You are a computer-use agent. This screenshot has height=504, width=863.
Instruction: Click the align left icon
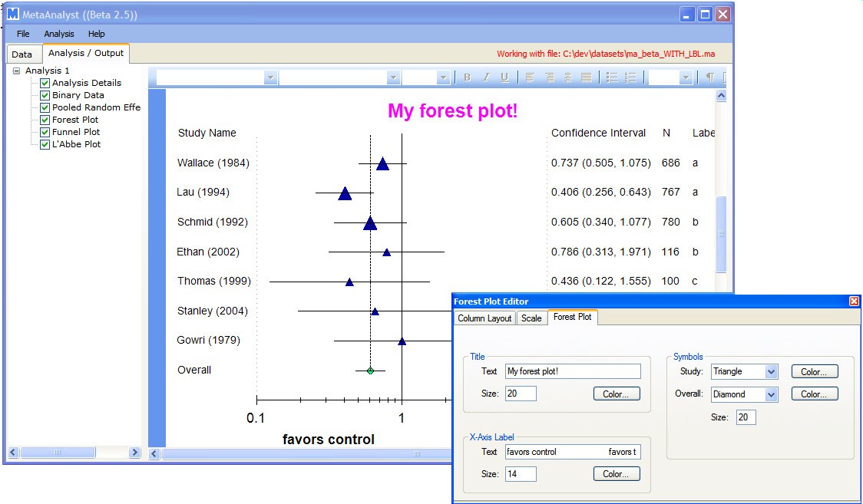click(x=530, y=77)
